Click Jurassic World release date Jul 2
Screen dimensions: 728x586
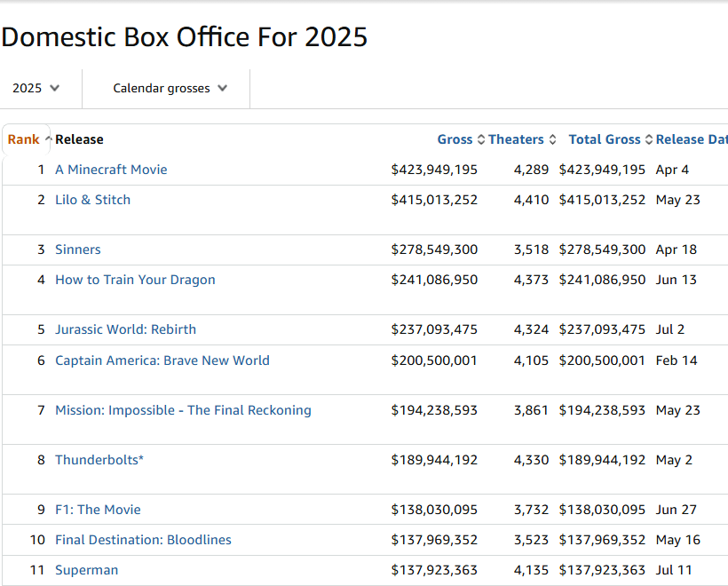coord(670,329)
